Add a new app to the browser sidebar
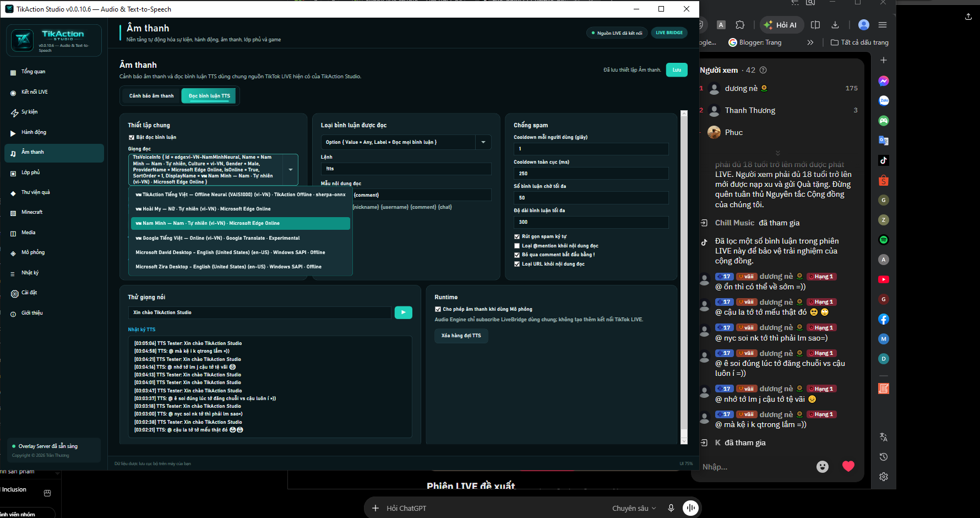 pos(884,60)
